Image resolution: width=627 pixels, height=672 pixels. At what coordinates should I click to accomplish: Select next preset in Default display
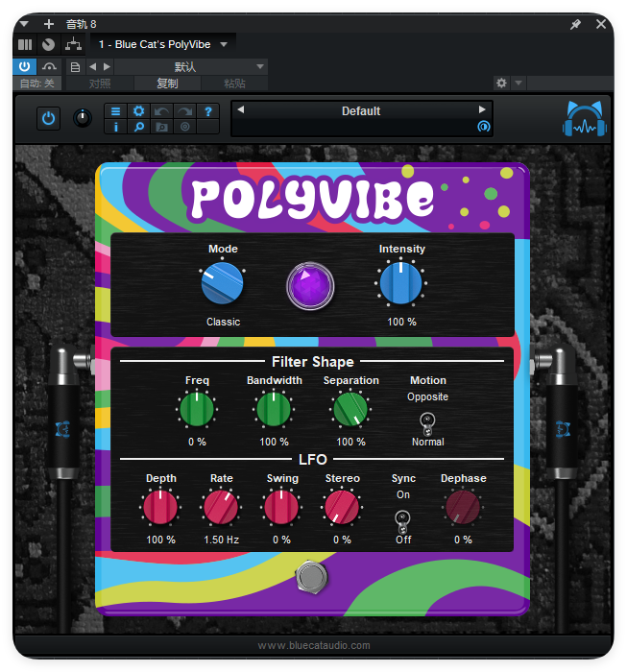pyautogui.click(x=482, y=109)
